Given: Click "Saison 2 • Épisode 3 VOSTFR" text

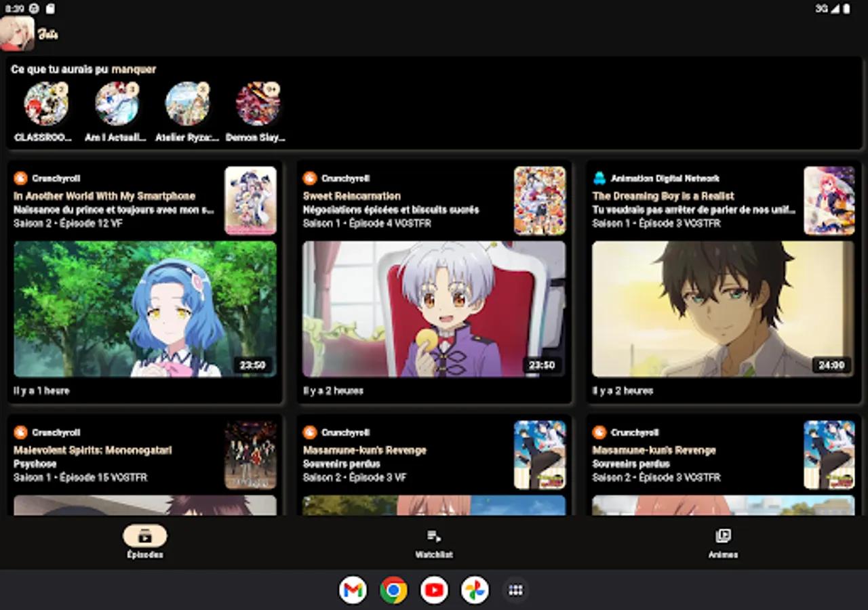Looking at the screenshot, I should coord(656,477).
